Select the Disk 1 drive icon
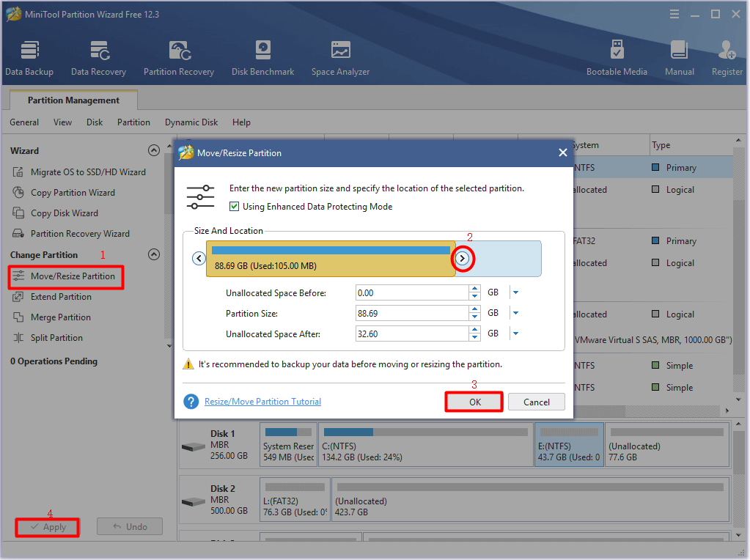 194,447
